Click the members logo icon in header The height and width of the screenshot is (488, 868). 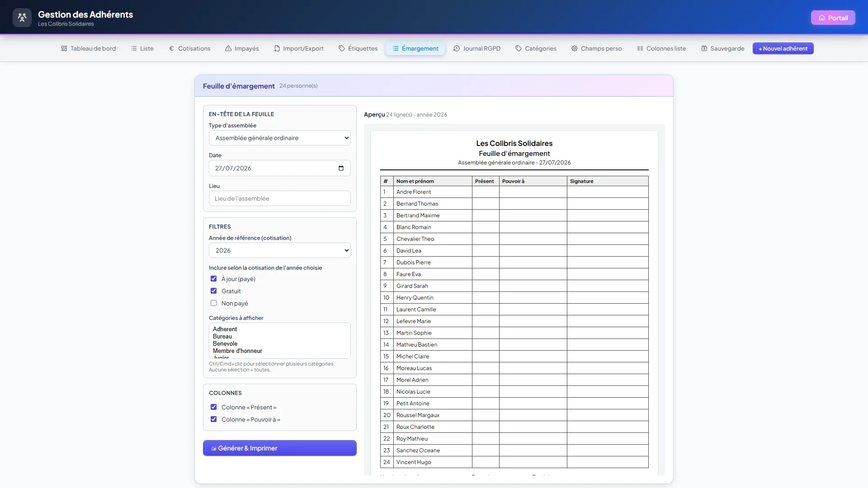[x=22, y=18]
